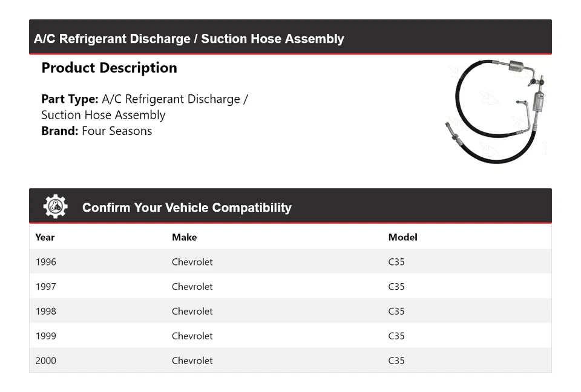Click the Model column header
Image resolution: width=581 pixels, height=392 pixels.
[402, 237]
